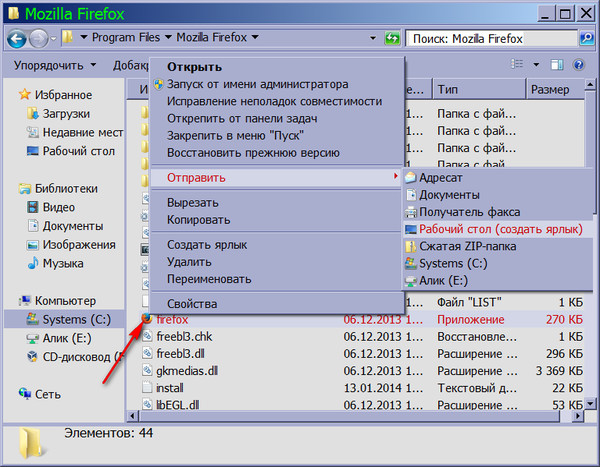Click the Тип column header
Viewport: 600px width, 467px height.
(x=479, y=89)
